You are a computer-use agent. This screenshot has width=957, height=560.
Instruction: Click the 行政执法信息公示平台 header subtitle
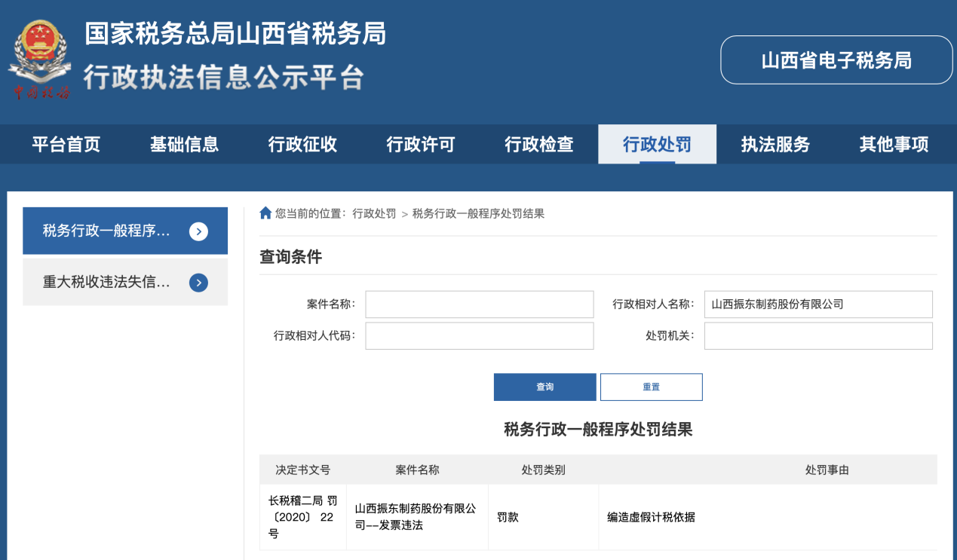coord(224,78)
